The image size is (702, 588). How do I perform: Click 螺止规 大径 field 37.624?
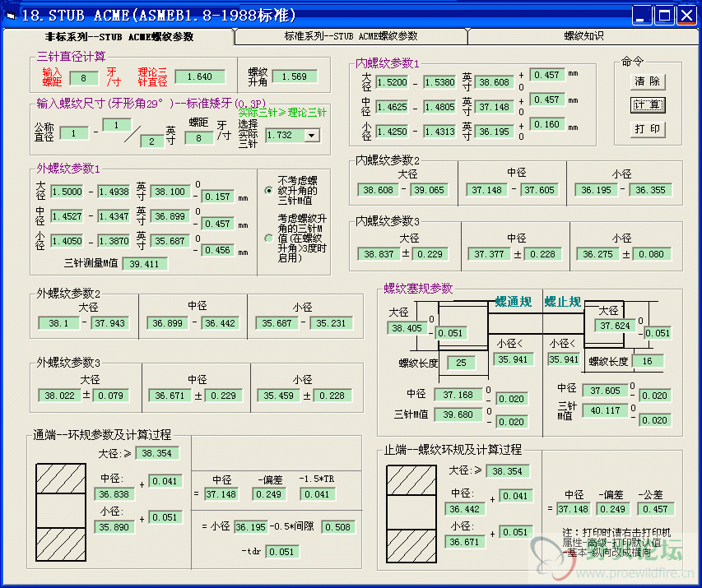[x=615, y=326]
